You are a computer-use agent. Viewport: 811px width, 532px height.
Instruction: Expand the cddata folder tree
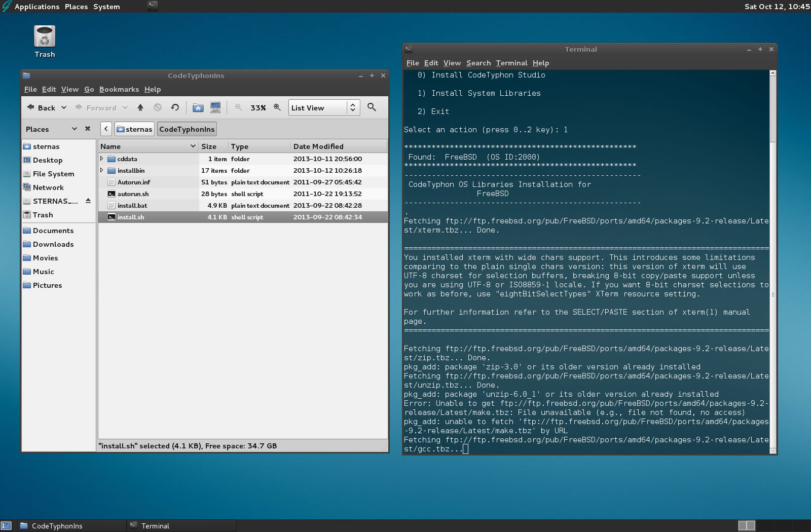102,159
